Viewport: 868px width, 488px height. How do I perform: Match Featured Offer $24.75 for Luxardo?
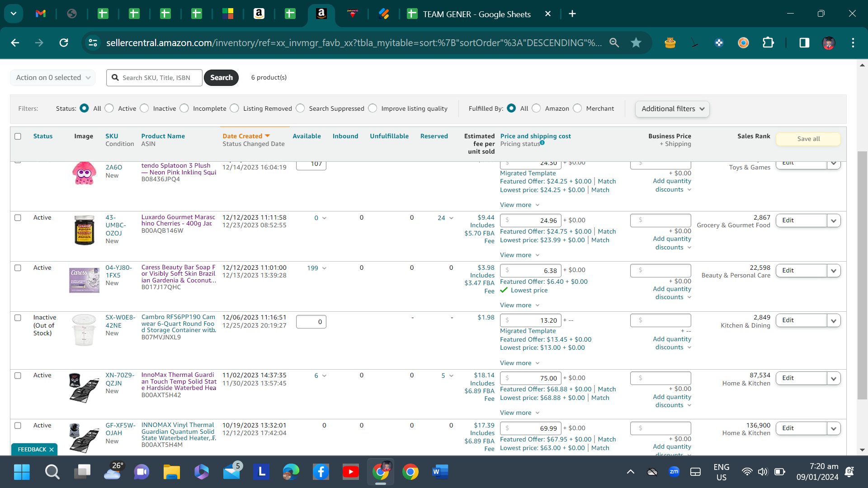(x=607, y=231)
